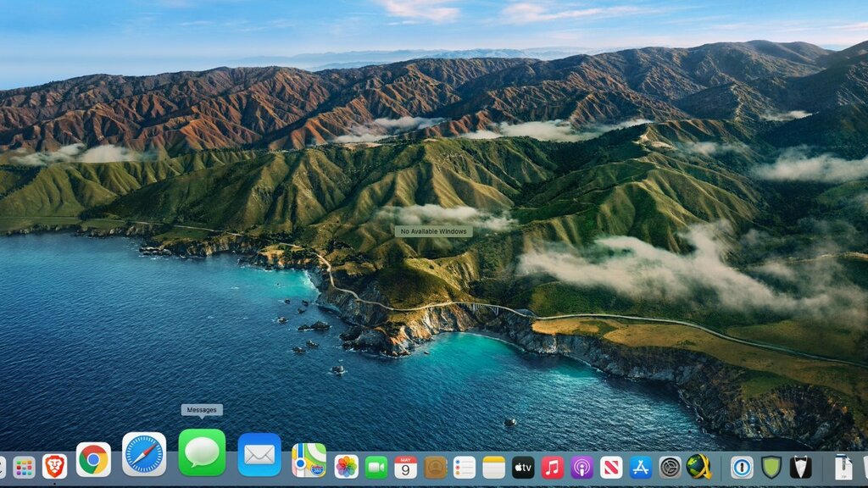Launch Maps from the dock
The height and width of the screenshot is (488, 868).
(309, 460)
